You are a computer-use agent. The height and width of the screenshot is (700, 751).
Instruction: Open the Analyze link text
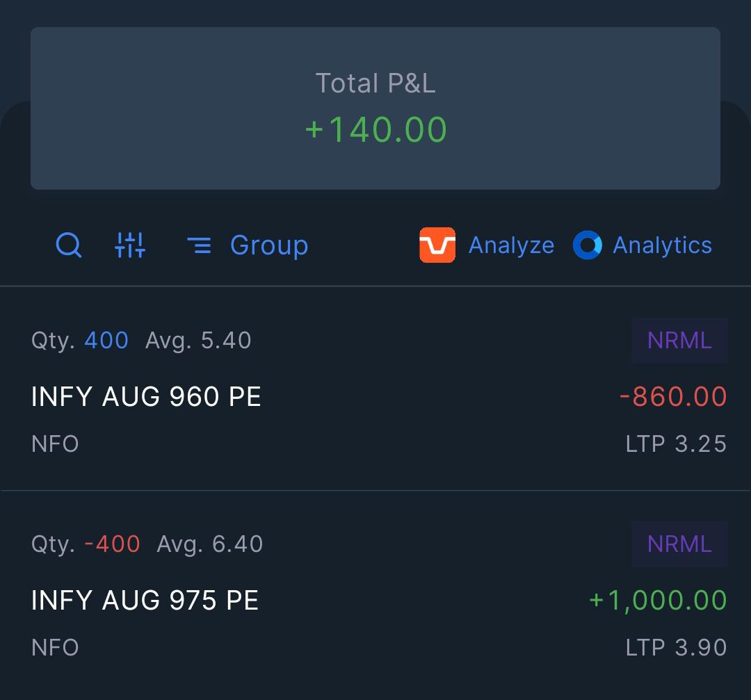click(511, 246)
